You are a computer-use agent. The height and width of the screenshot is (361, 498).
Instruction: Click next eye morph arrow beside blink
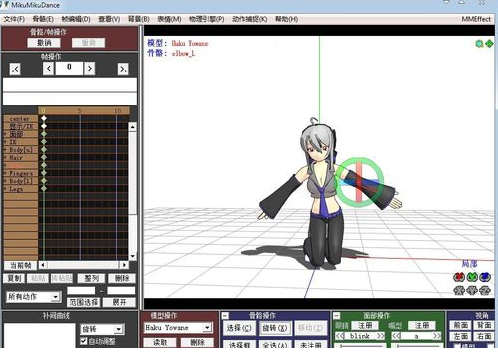[x=380, y=336]
